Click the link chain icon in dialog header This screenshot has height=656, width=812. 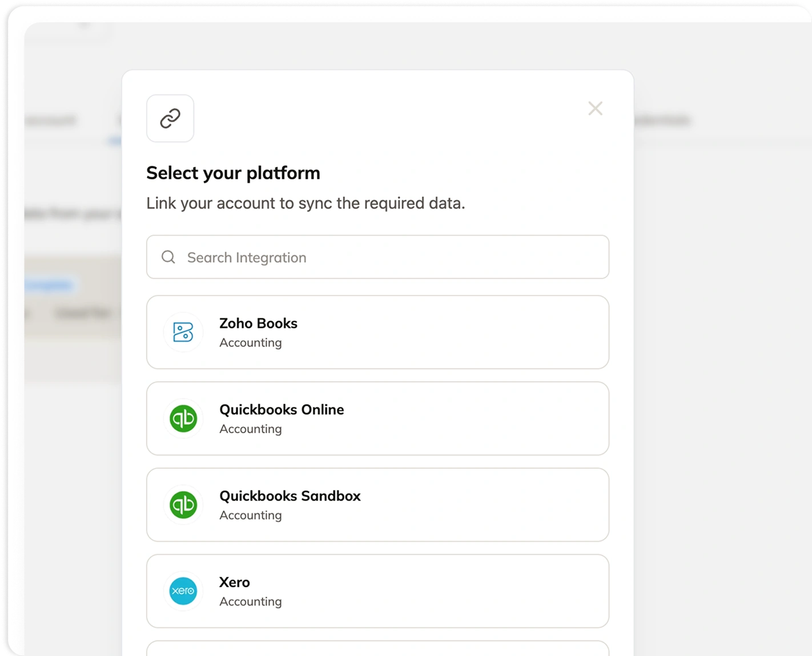coord(170,118)
